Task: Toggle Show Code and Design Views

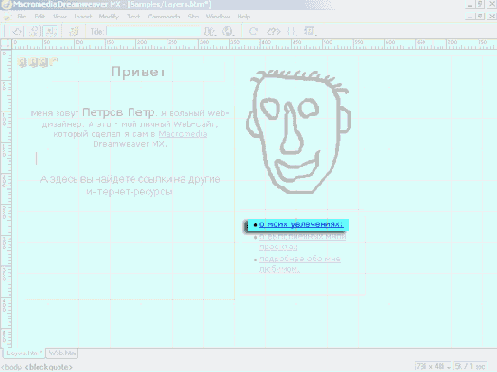Action: point(34,31)
